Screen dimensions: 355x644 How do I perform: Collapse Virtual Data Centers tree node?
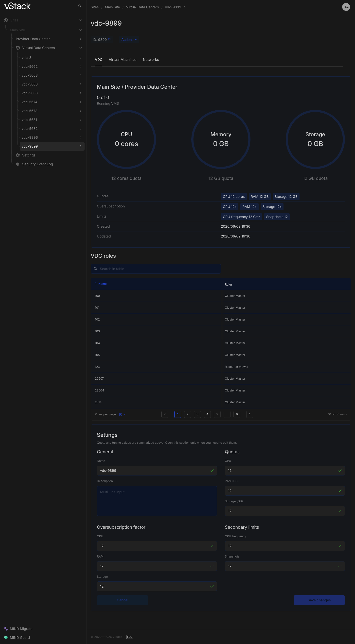coord(81,48)
